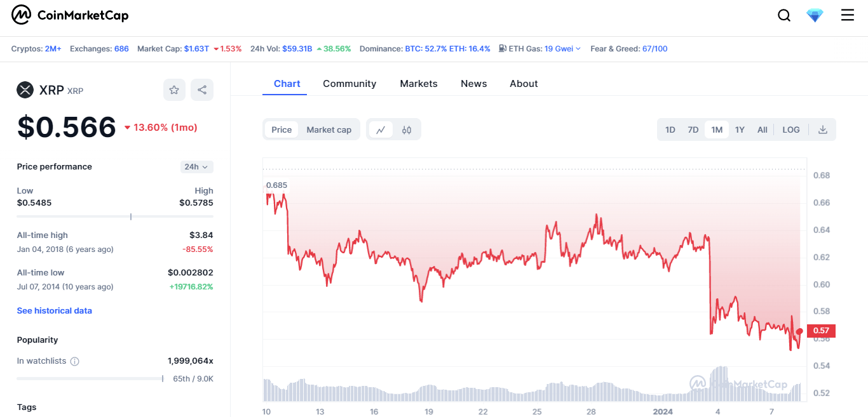The height and width of the screenshot is (417, 868).
Task: Click the red 0.57 current price marker
Action: [820, 331]
